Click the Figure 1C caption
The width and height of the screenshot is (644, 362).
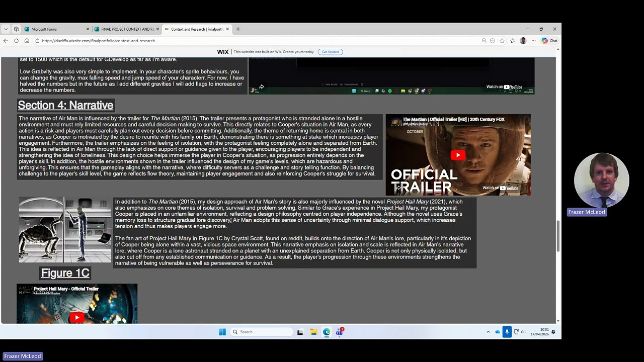coord(65,273)
